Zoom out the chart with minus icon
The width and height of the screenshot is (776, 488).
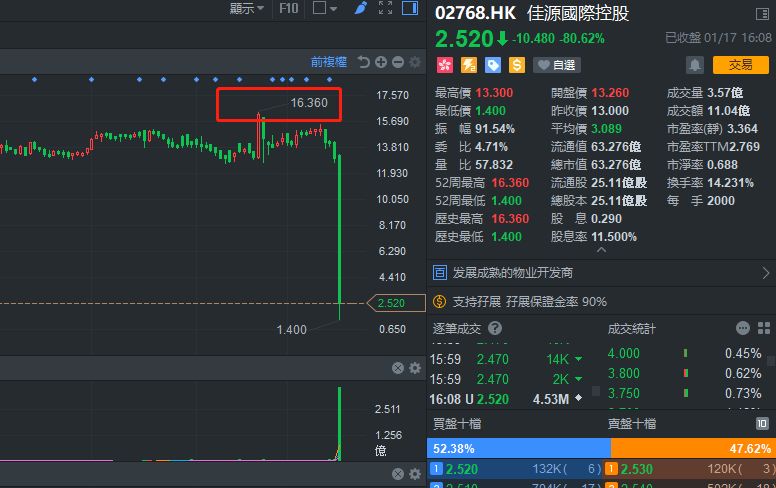click(x=398, y=62)
